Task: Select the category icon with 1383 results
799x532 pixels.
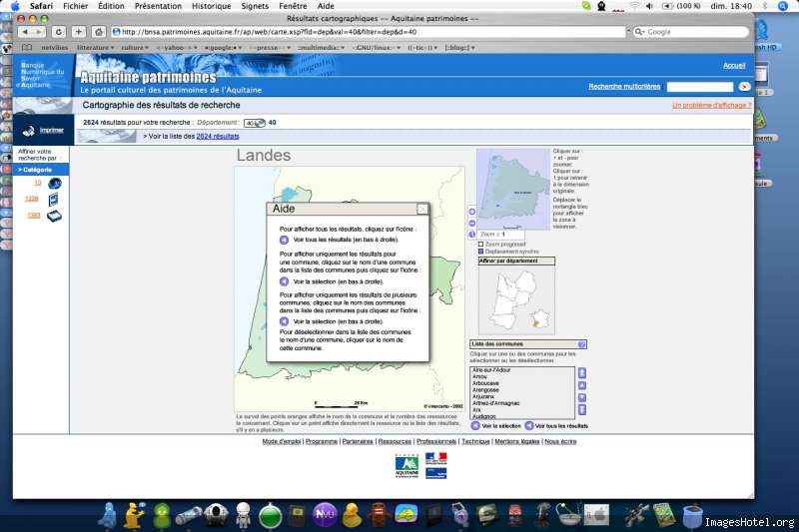Action: click(x=54, y=217)
